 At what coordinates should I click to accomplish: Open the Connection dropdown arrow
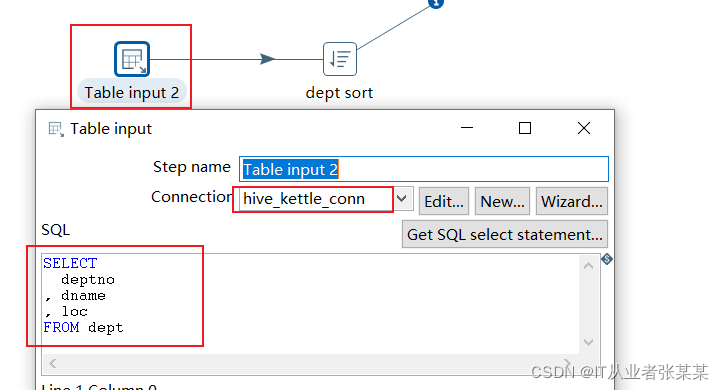(402, 199)
